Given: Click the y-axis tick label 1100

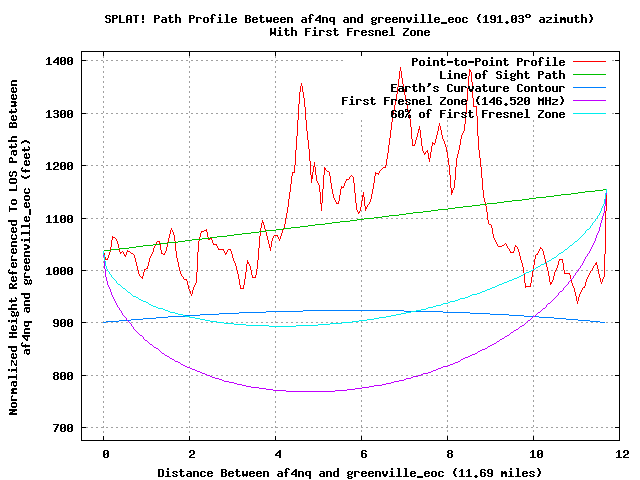Looking at the screenshot, I should 59,219.
